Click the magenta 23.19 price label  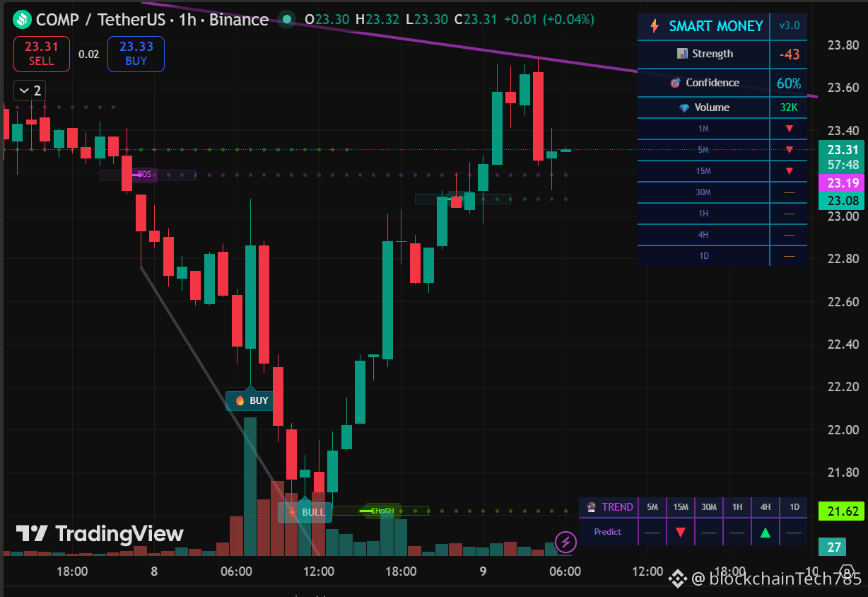pos(843,182)
